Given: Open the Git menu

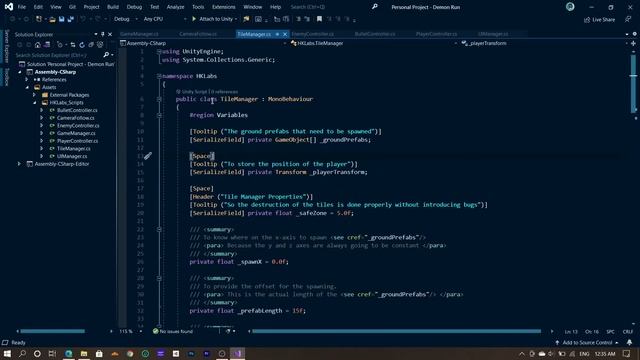Looking at the screenshot, I should [72, 7].
